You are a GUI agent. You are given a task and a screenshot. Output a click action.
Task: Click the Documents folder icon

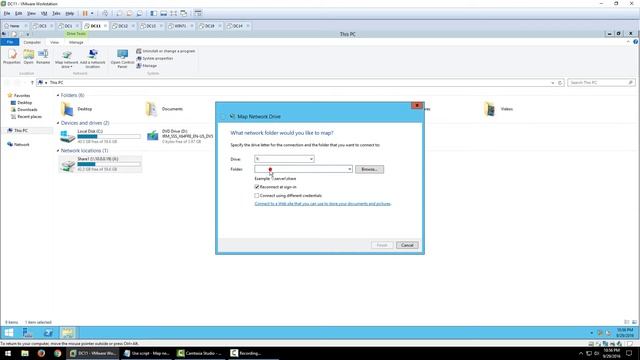151,109
